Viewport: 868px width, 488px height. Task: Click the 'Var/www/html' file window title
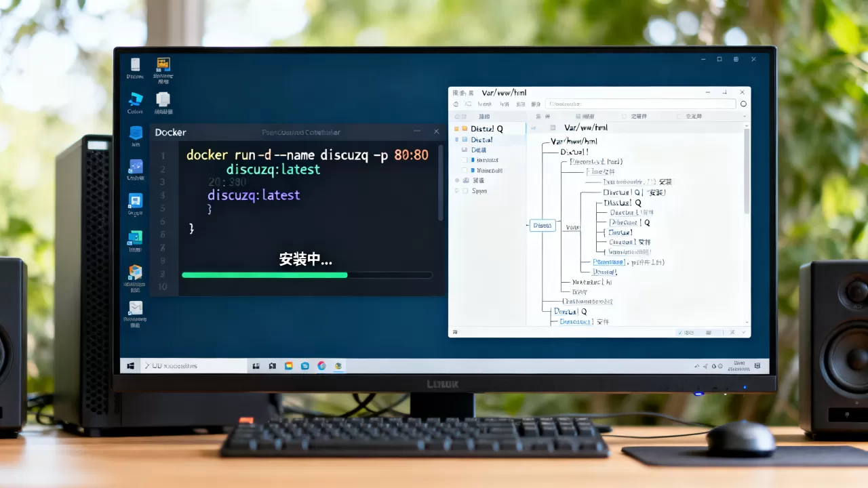(504, 92)
